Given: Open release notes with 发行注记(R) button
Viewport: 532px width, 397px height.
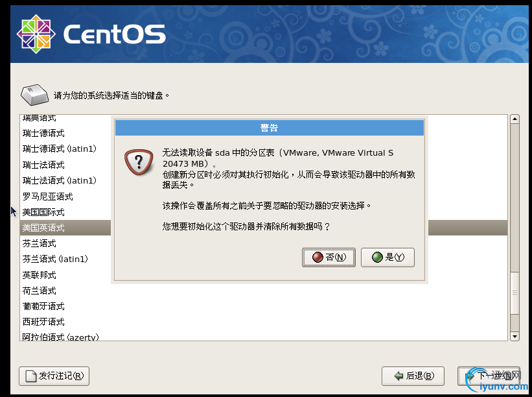Looking at the screenshot, I should (54, 376).
